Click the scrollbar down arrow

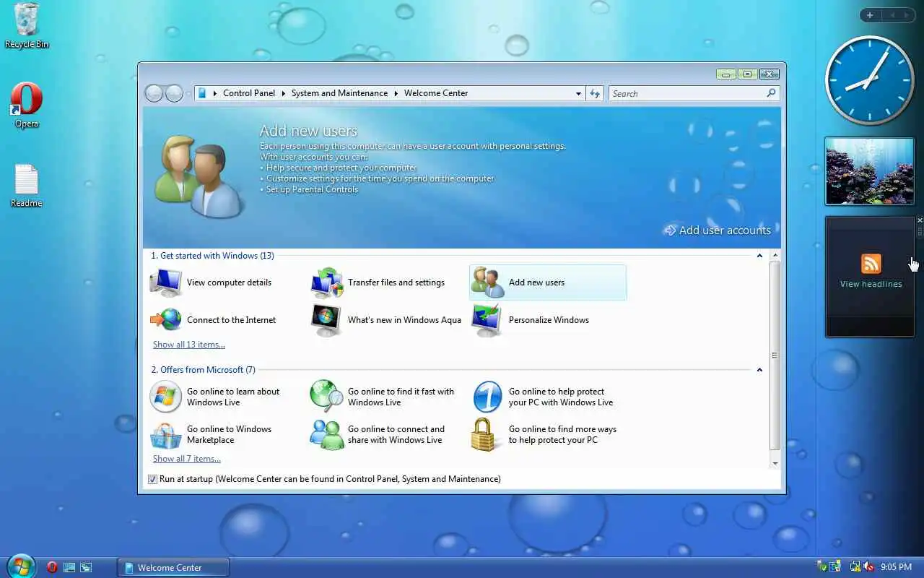pyautogui.click(x=775, y=463)
